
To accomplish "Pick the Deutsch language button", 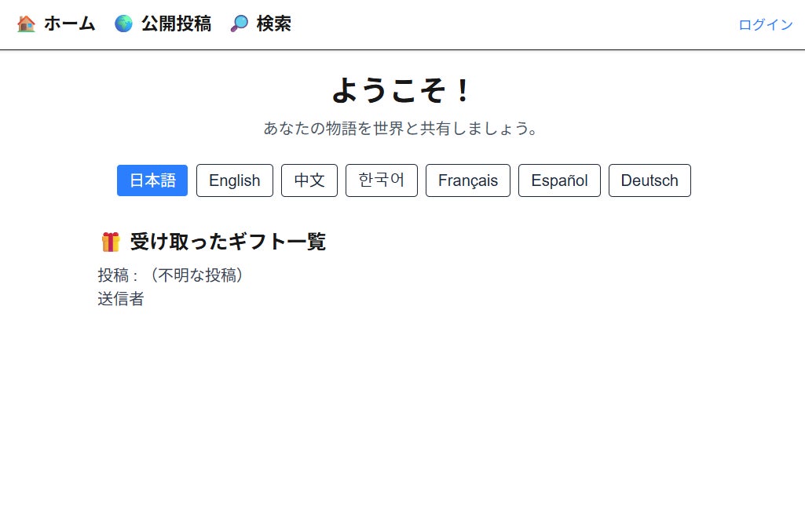I will pyautogui.click(x=649, y=180).
